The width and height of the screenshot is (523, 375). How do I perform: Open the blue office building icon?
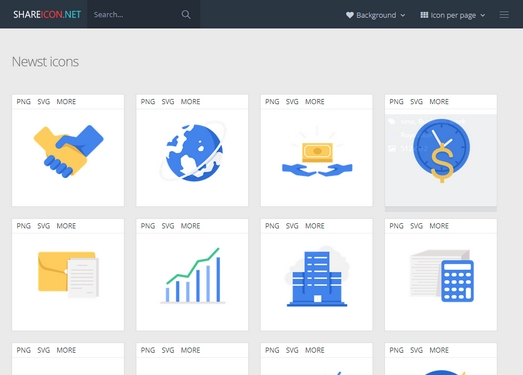click(317, 277)
